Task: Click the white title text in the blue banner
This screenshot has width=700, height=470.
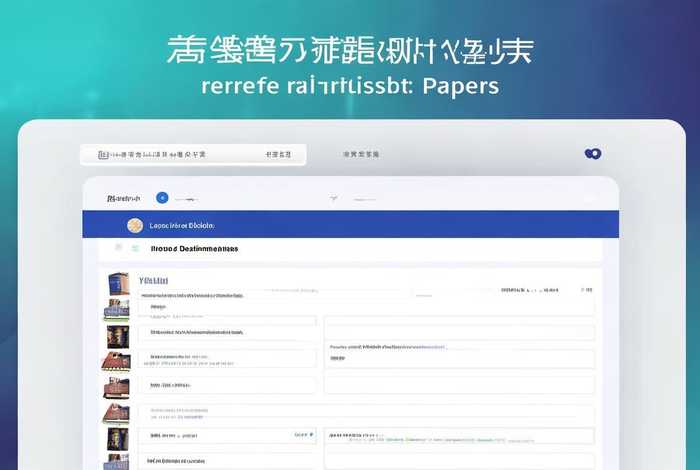Action: [x=182, y=226]
